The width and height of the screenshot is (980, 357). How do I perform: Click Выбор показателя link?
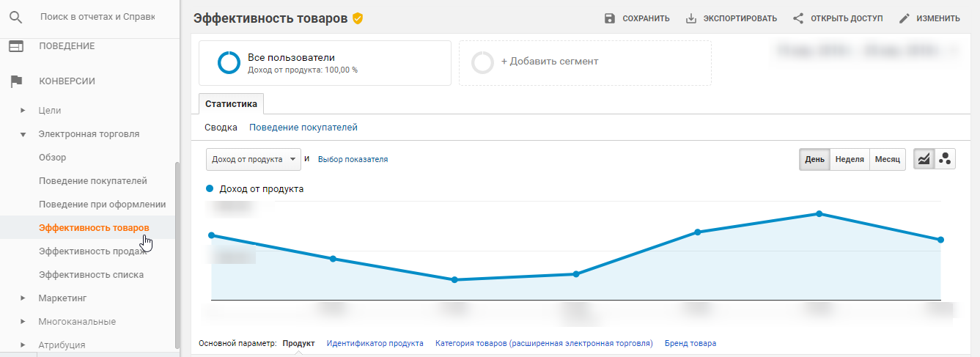tap(353, 159)
